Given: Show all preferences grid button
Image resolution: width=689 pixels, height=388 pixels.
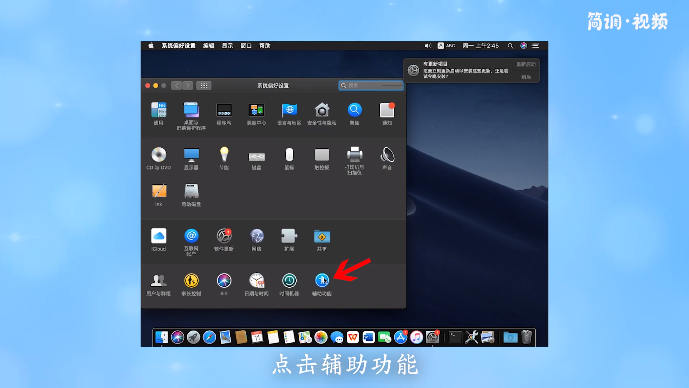Looking at the screenshot, I should tap(203, 85).
